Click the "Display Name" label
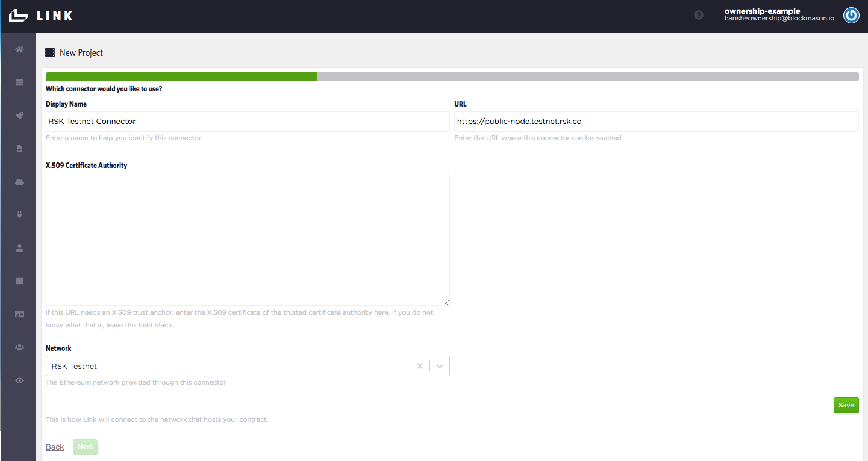The image size is (868, 461). [x=66, y=104]
